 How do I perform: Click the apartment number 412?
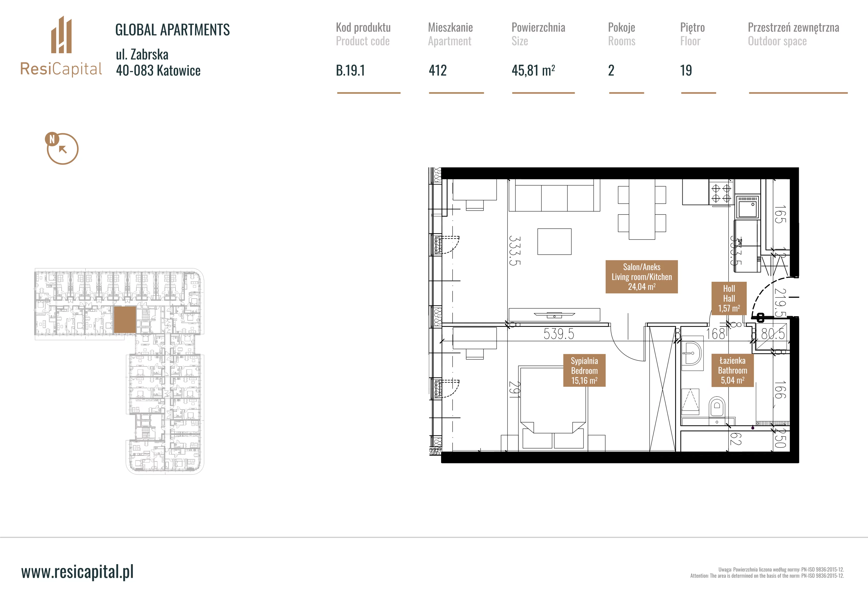pyautogui.click(x=438, y=70)
